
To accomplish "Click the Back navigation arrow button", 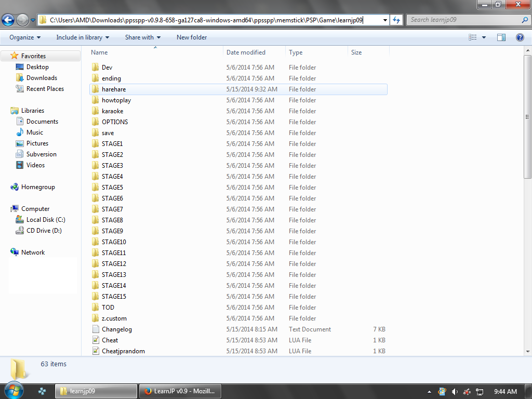I will (x=8, y=20).
